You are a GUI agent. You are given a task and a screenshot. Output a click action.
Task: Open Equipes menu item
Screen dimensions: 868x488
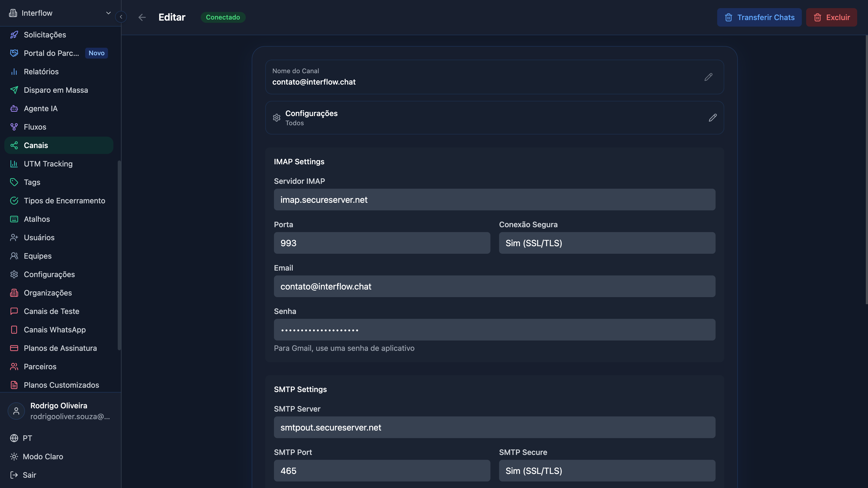point(59,256)
